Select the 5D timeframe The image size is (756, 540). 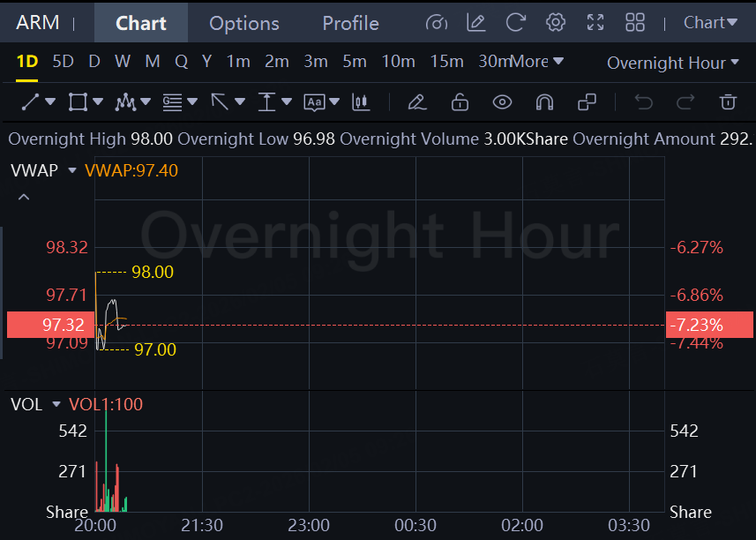tap(63, 62)
